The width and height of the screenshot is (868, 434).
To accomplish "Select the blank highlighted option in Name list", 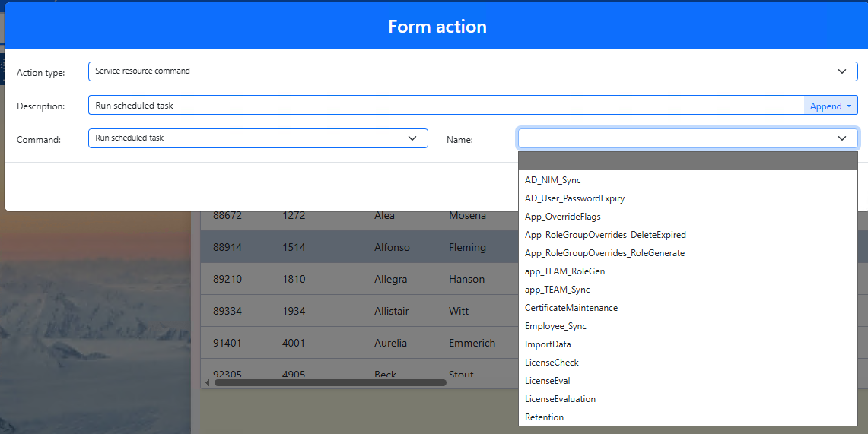I will [x=688, y=161].
